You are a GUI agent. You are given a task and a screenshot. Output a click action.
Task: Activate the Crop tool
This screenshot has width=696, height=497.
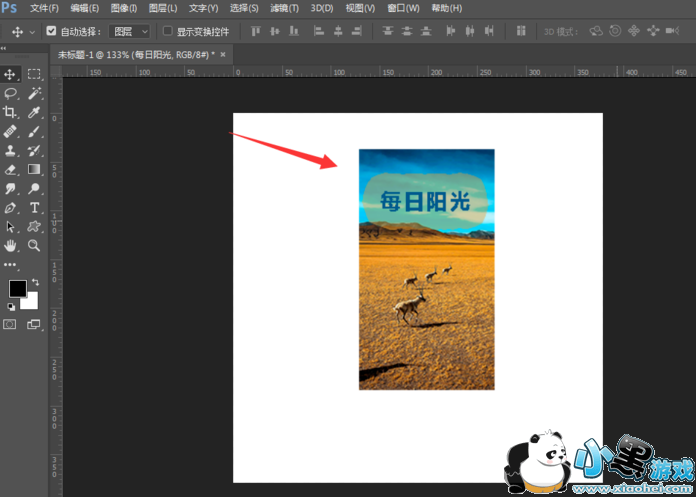point(11,112)
